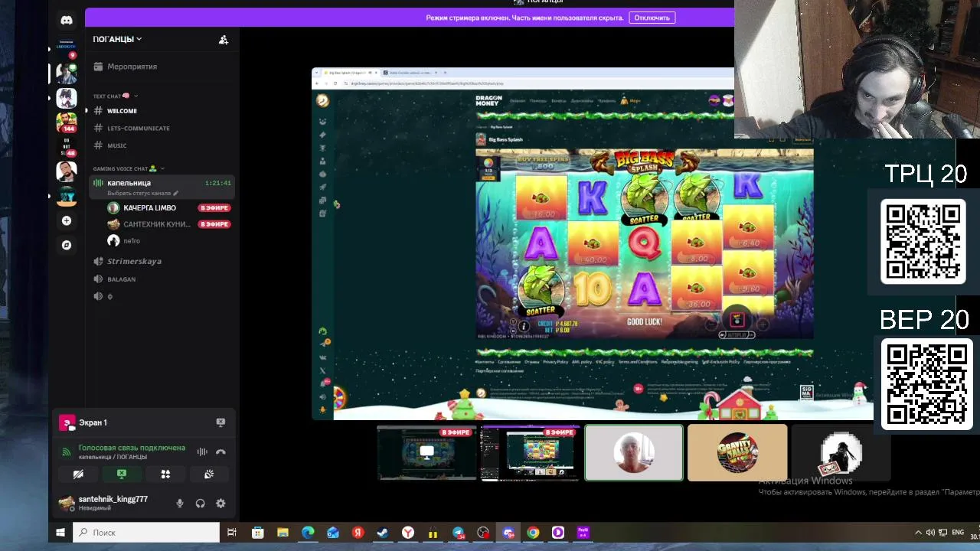The image size is (980, 551).
Task: Open File Explorer from taskbar
Action: click(283, 533)
